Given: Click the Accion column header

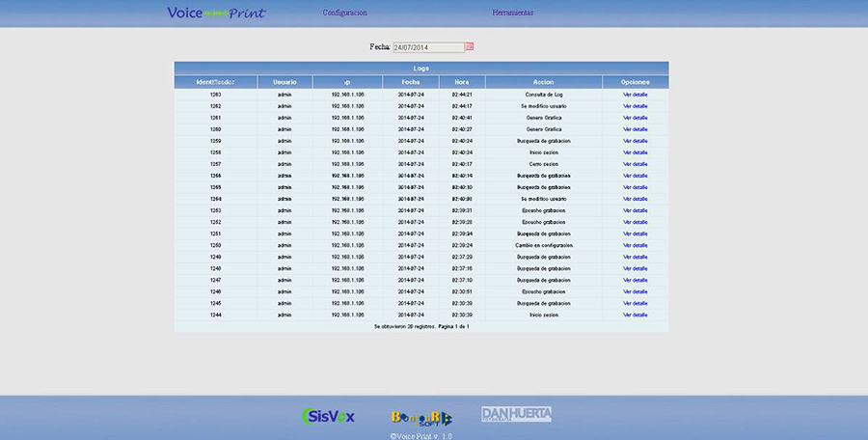Looking at the screenshot, I should tap(544, 82).
